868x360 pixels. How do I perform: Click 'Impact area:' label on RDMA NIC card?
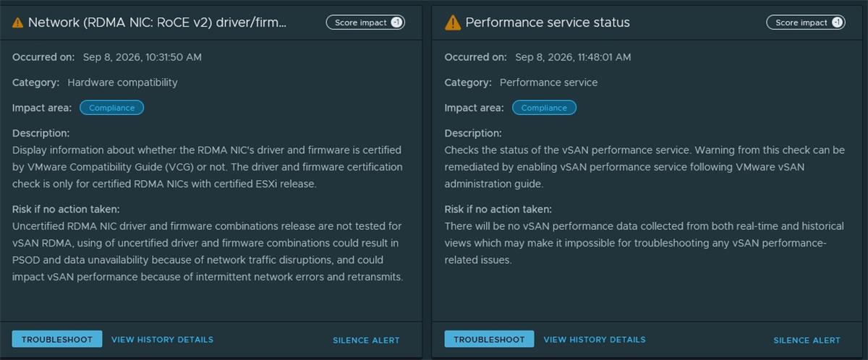(x=42, y=108)
